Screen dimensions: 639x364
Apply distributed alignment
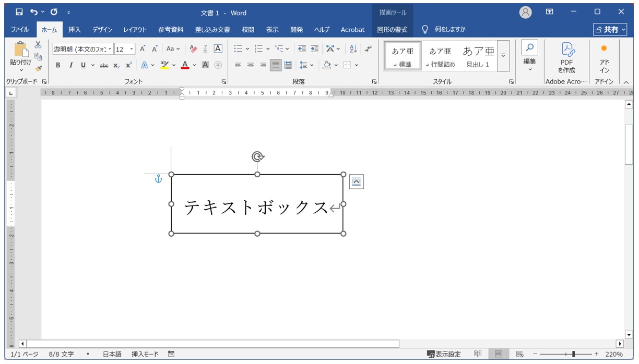tap(288, 65)
